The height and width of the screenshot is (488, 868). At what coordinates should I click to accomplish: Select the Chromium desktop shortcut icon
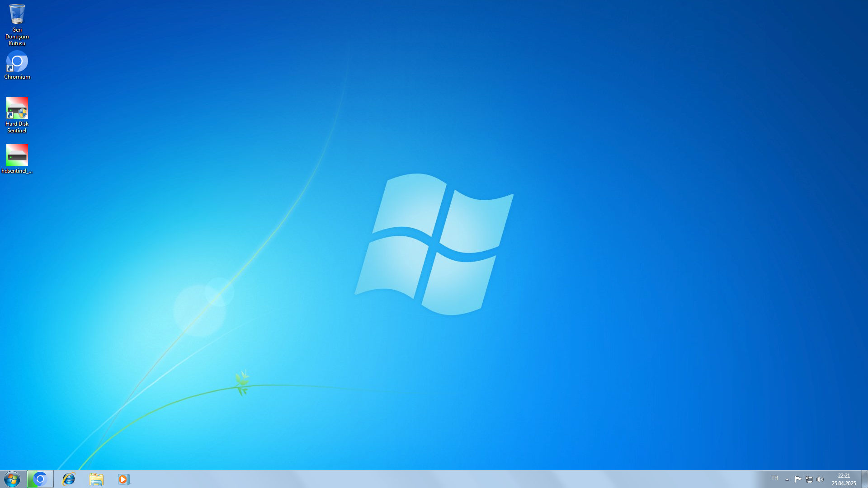coord(17,62)
